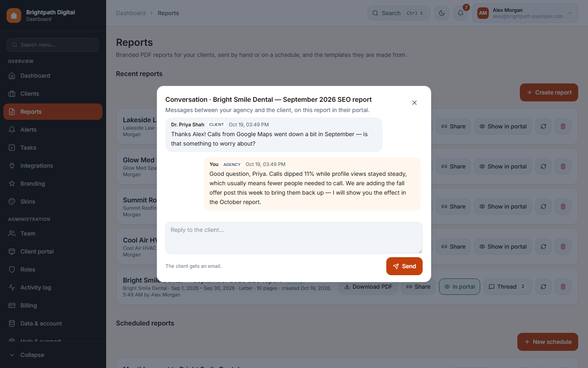Delete the Summit Roofing report

pyautogui.click(x=563, y=206)
